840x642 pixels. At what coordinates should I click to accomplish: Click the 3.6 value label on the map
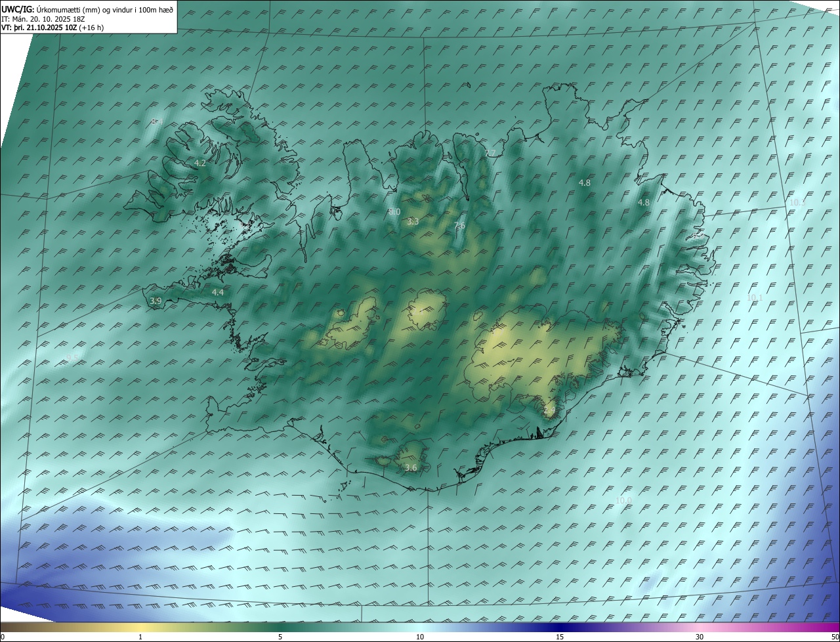pos(411,467)
